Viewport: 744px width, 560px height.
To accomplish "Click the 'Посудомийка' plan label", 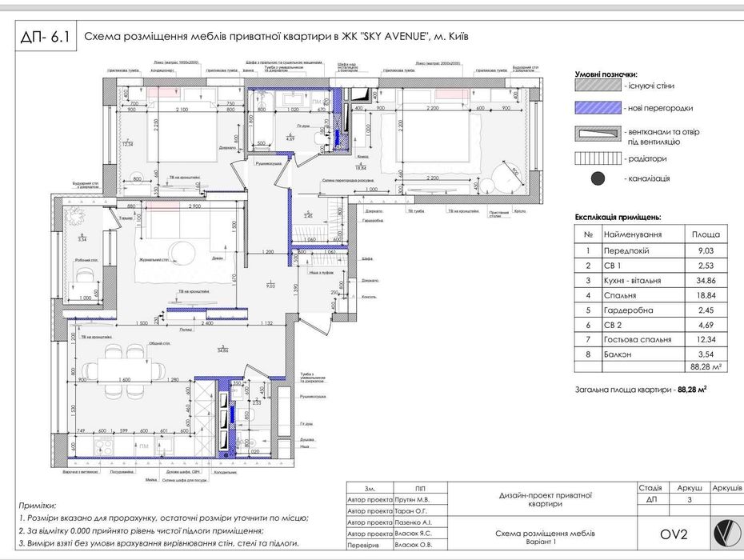I will coord(122,472).
